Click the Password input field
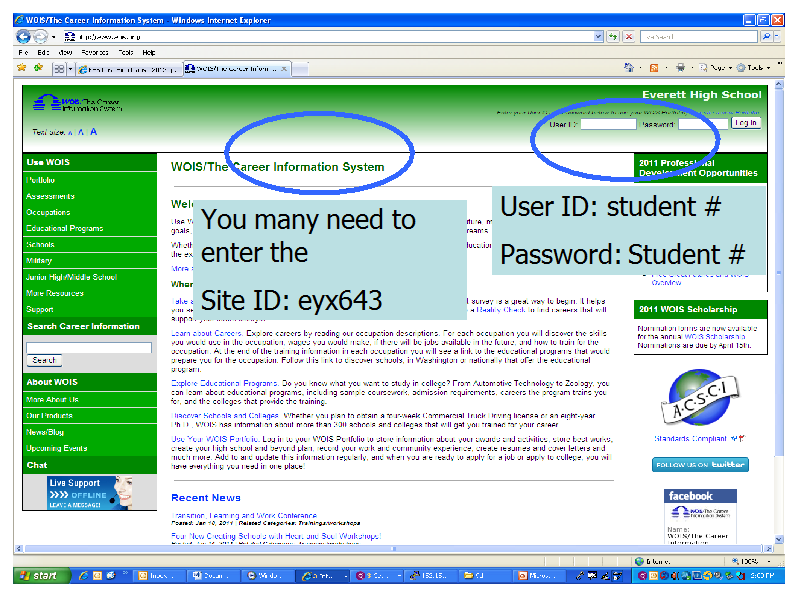Viewport: 800px width, 600px height. point(703,124)
